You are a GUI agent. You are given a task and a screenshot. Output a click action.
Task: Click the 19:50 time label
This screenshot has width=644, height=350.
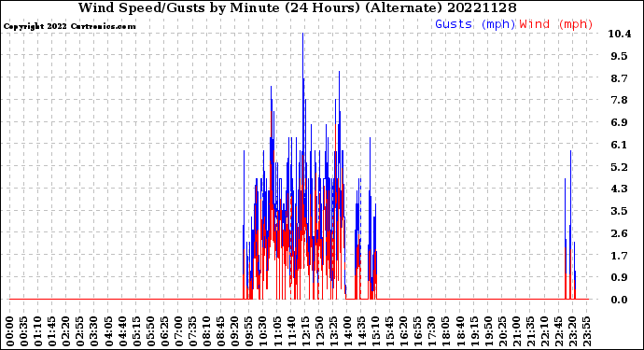pos(487,330)
